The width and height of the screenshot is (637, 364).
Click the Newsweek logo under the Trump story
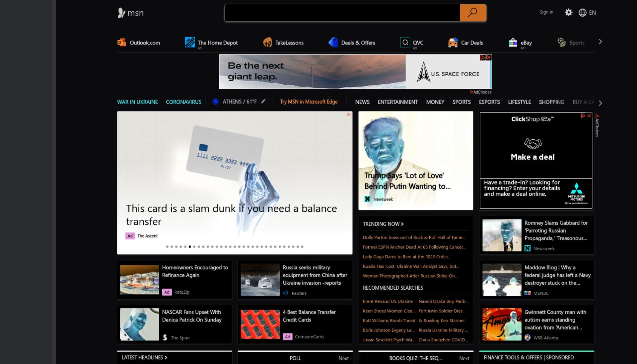pyautogui.click(x=367, y=199)
